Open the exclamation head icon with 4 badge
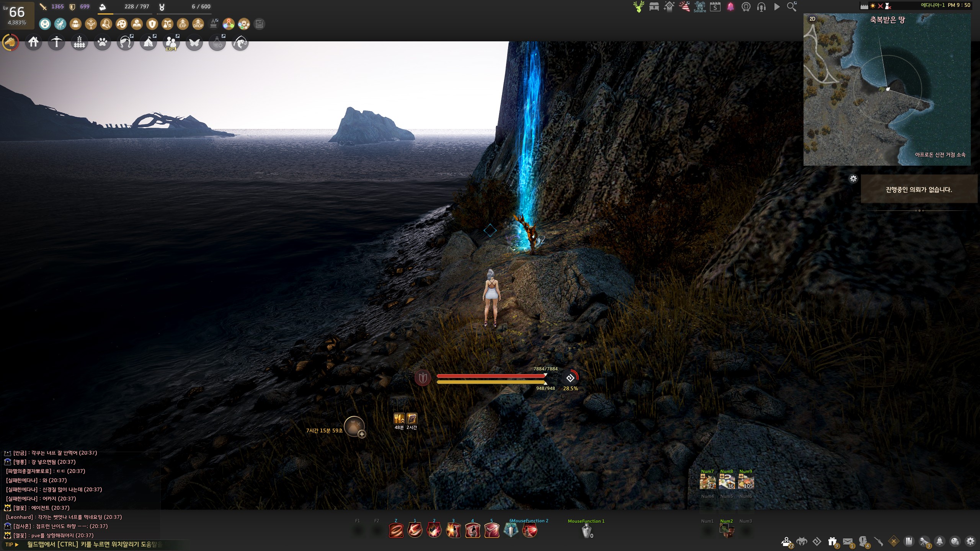The image size is (980, 551). [x=863, y=541]
